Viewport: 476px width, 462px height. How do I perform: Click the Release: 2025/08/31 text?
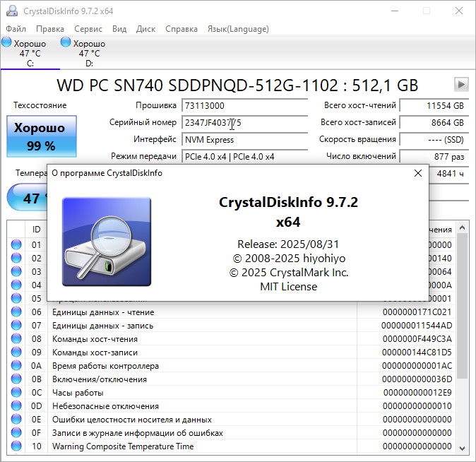click(288, 244)
